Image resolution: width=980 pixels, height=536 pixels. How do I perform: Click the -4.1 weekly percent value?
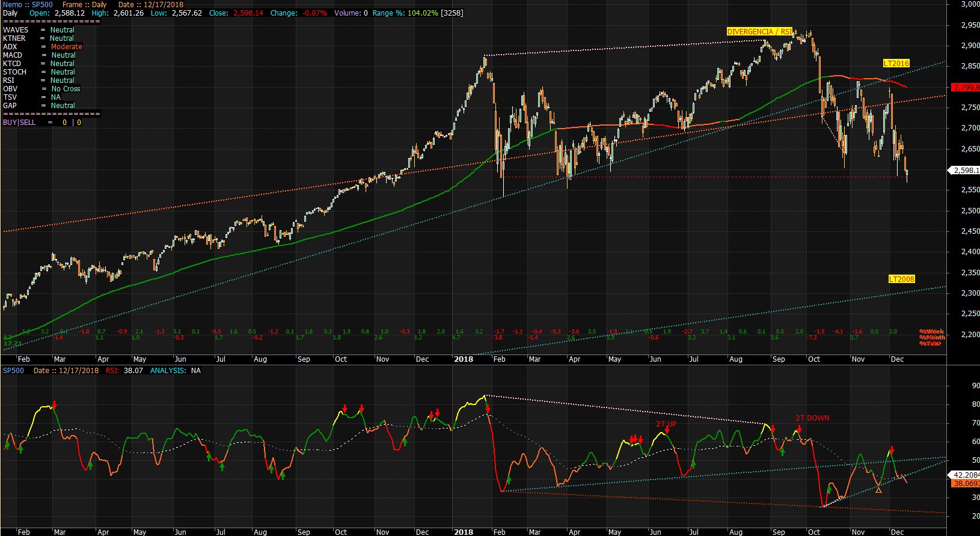pos(838,331)
